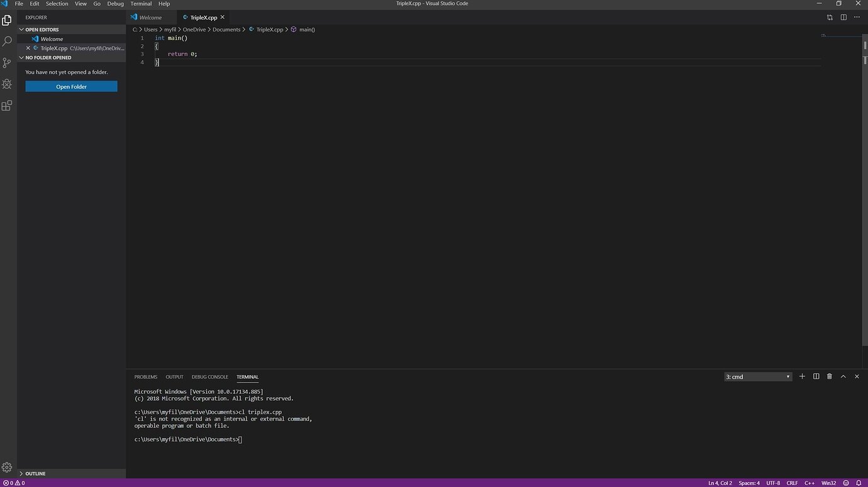Open the Manage gear menu
This screenshot has height=487, width=868.
pos(7,467)
